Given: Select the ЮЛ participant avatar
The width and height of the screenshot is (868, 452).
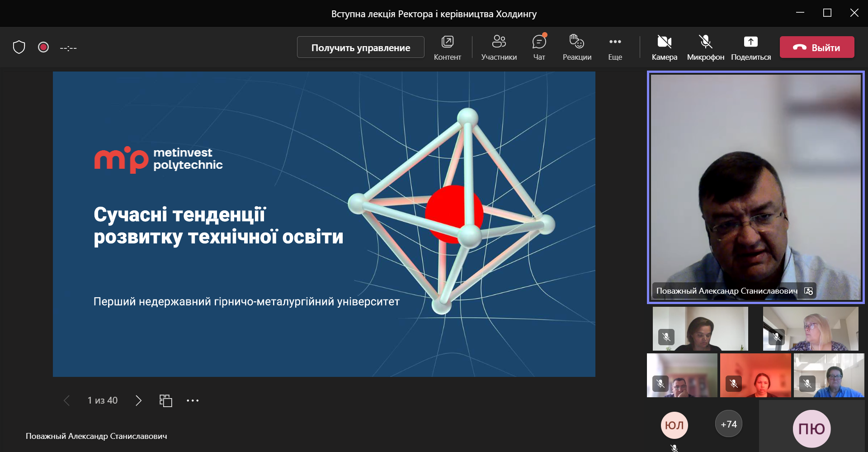Looking at the screenshot, I should click(x=674, y=425).
